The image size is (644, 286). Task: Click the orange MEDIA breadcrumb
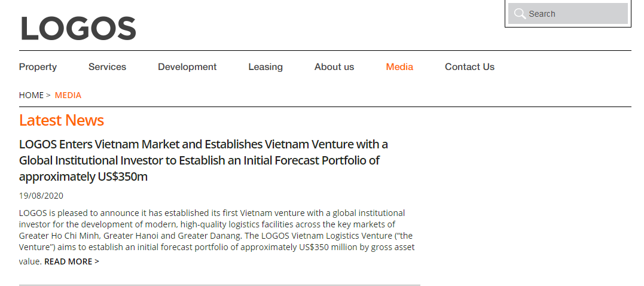[68, 95]
